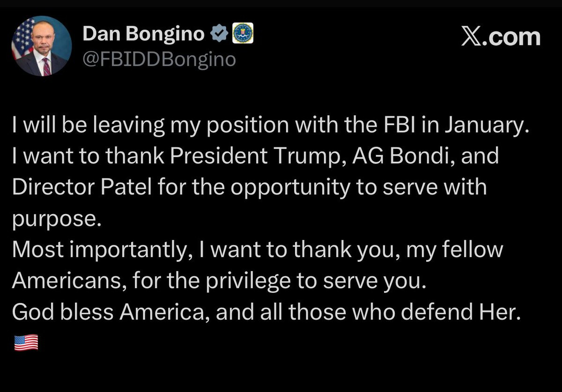Viewport: 562px width, 392px height.
Task: Click the X.com watermark text
Action: 501,37
